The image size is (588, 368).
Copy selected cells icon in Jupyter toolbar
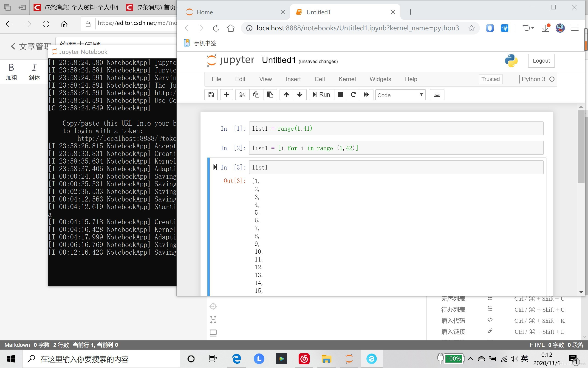click(x=256, y=95)
